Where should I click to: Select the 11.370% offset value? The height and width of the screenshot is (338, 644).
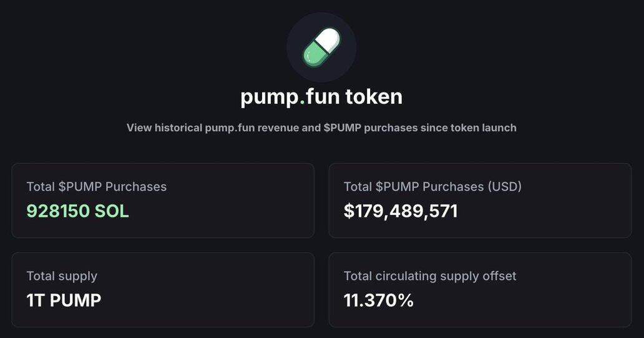(x=379, y=301)
